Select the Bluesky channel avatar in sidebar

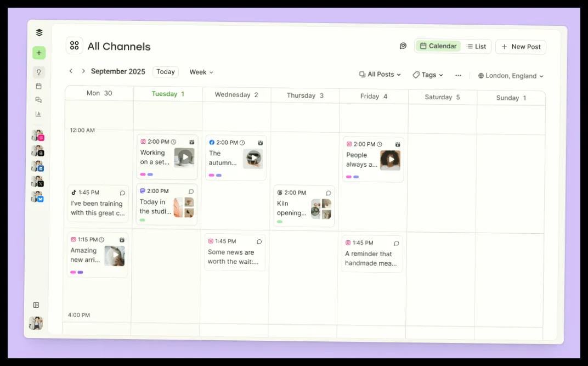click(37, 197)
